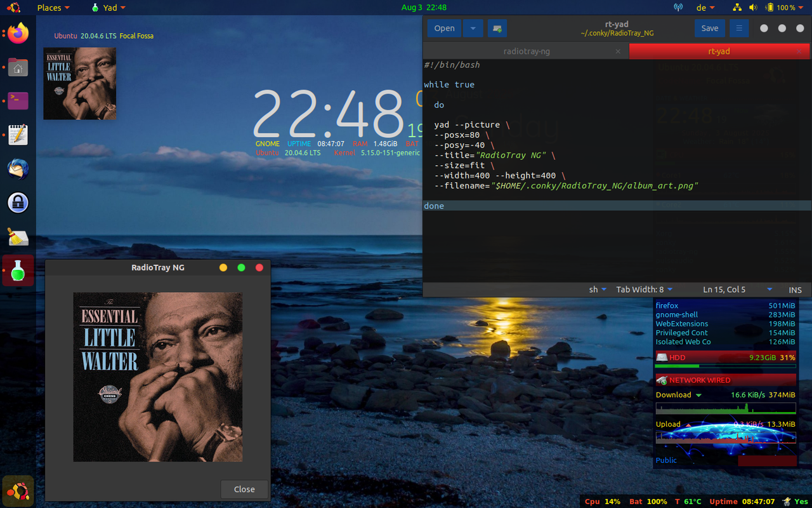
Task: Click the 'NETWORK WIRED' conky header
Action: coord(725,380)
